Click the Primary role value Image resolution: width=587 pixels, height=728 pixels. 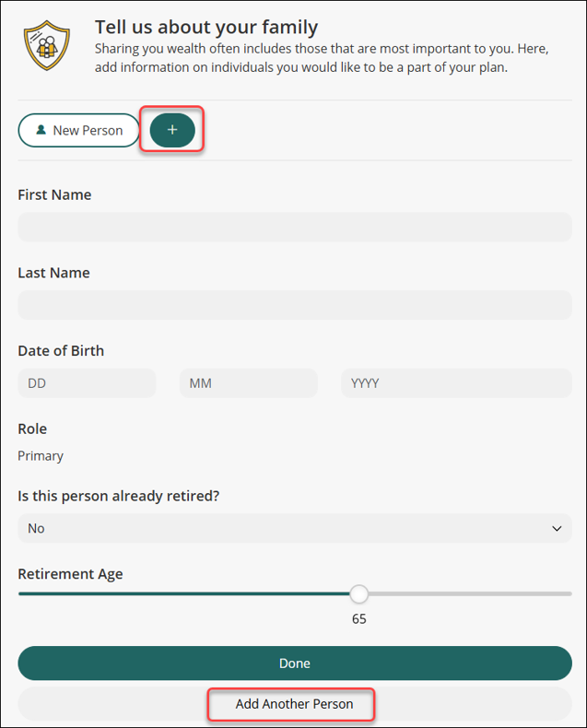(x=41, y=456)
